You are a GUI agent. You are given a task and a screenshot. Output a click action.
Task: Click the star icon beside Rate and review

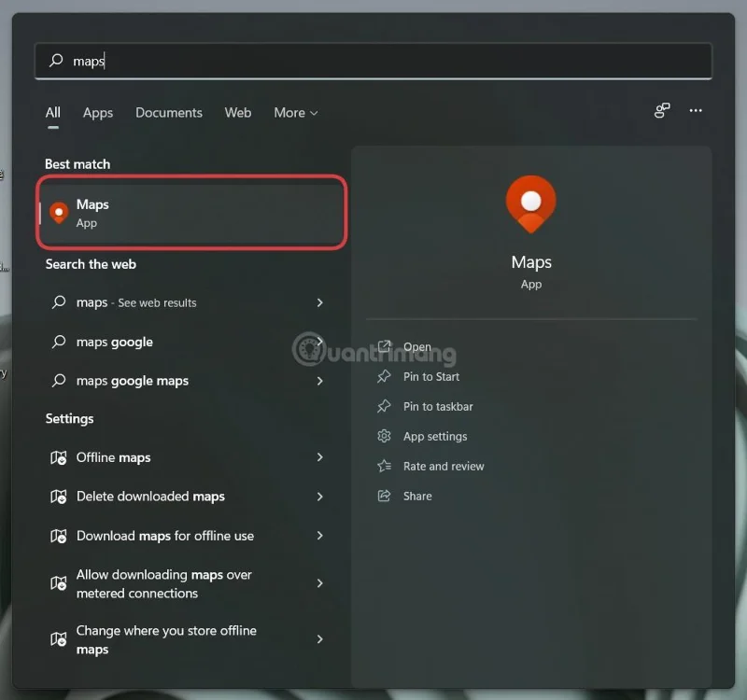pos(384,466)
